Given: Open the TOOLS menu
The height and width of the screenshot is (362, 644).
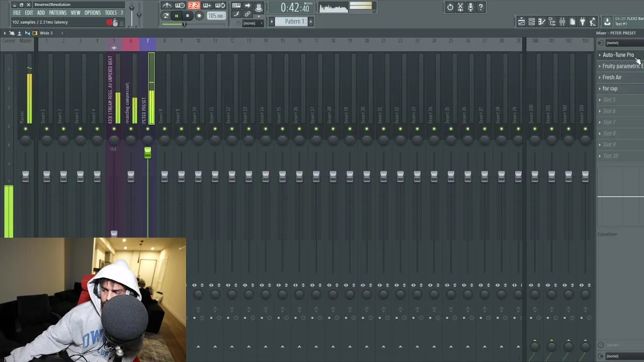Looking at the screenshot, I should [111, 13].
